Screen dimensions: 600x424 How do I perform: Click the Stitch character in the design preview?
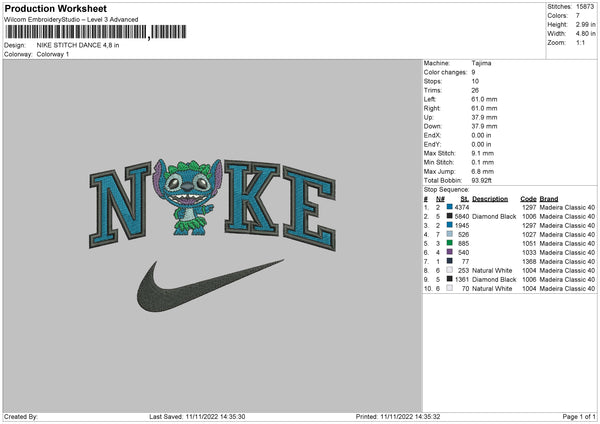click(x=188, y=196)
